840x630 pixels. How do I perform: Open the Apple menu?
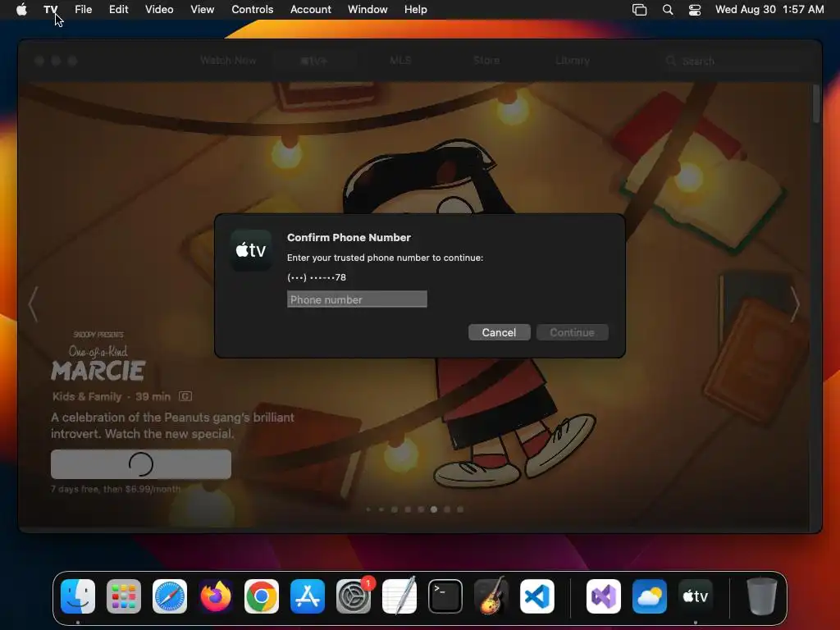21,9
